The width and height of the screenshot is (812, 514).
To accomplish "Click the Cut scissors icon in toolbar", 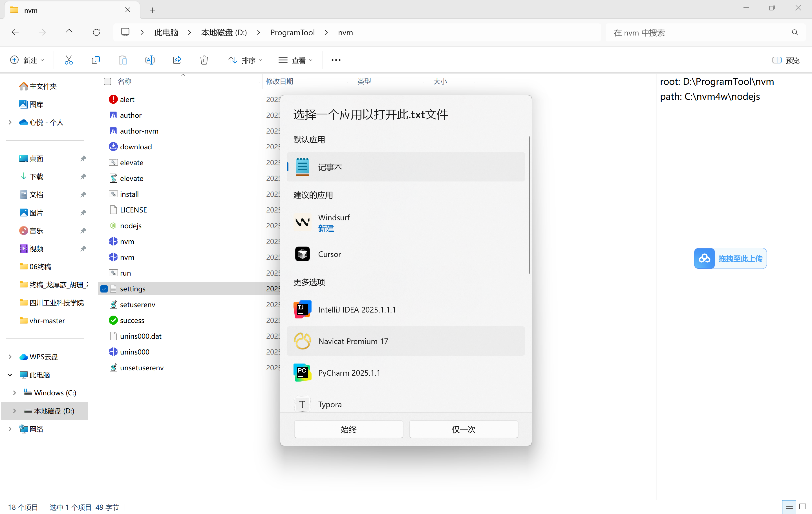I will 69,60.
